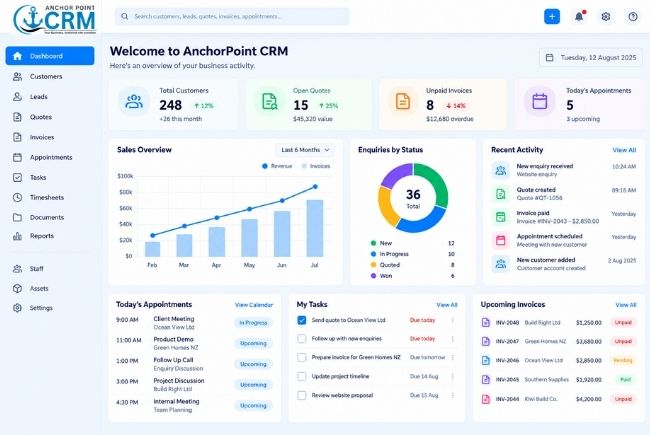This screenshot has width=650, height=435.
Task: Check Prepare invoice for Green Homes NZ
Action: click(x=302, y=357)
